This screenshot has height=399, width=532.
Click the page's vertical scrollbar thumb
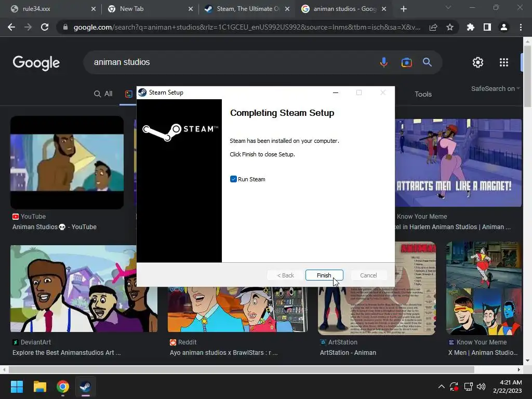click(x=527, y=76)
